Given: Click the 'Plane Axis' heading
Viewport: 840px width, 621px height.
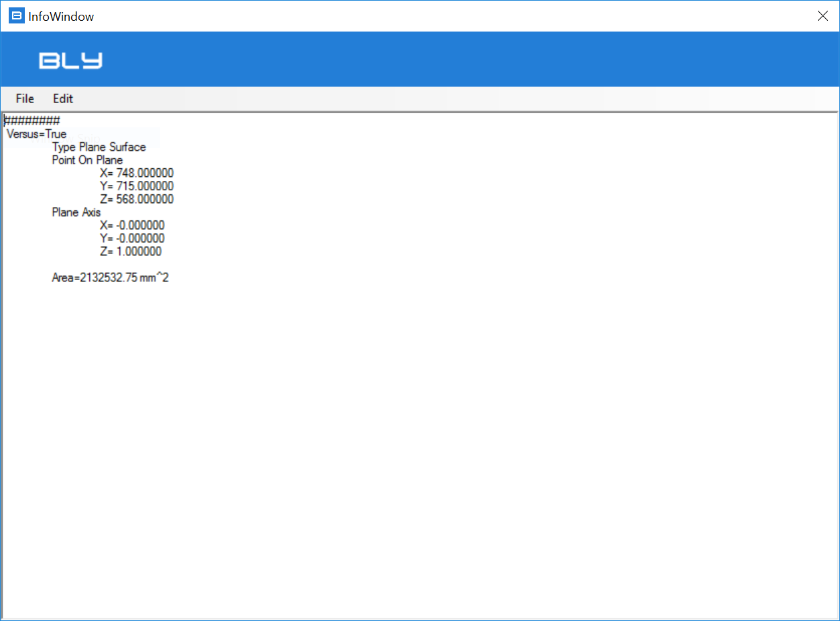Looking at the screenshot, I should (76, 212).
